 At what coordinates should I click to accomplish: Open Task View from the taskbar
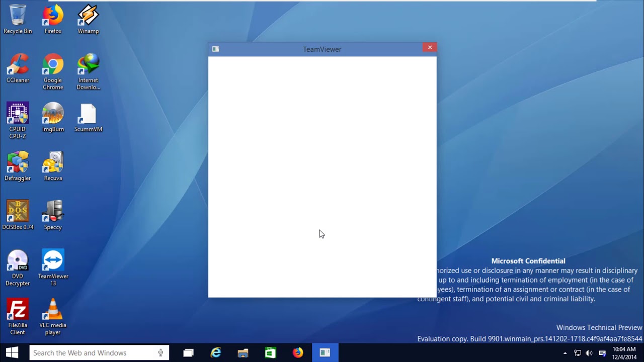[x=188, y=353]
